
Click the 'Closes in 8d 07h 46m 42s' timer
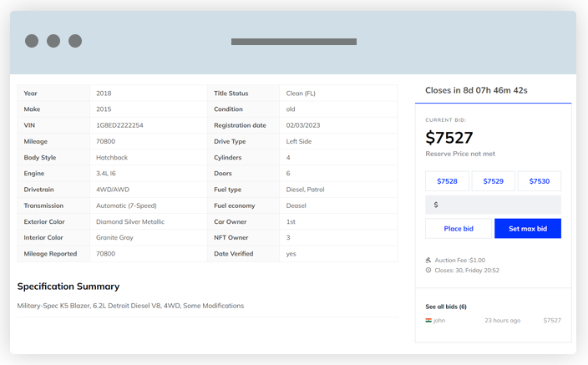(x=476, y=90)
